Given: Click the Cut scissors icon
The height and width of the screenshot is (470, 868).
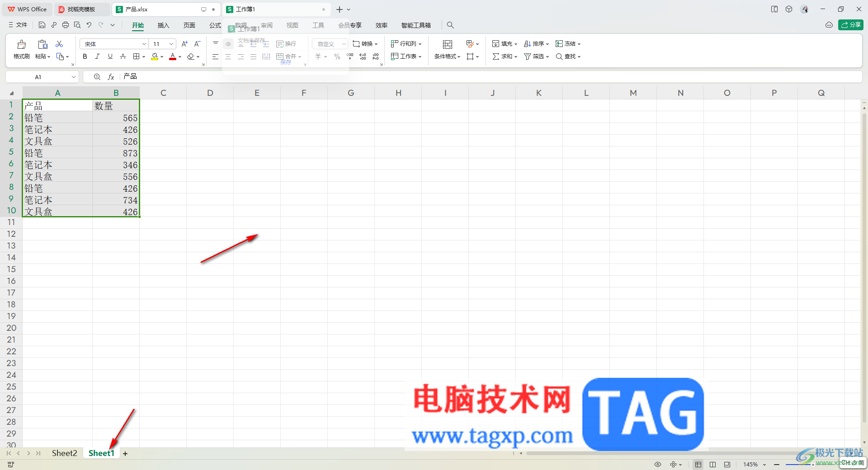Looking at the screenshot, I should click(59, 44).
